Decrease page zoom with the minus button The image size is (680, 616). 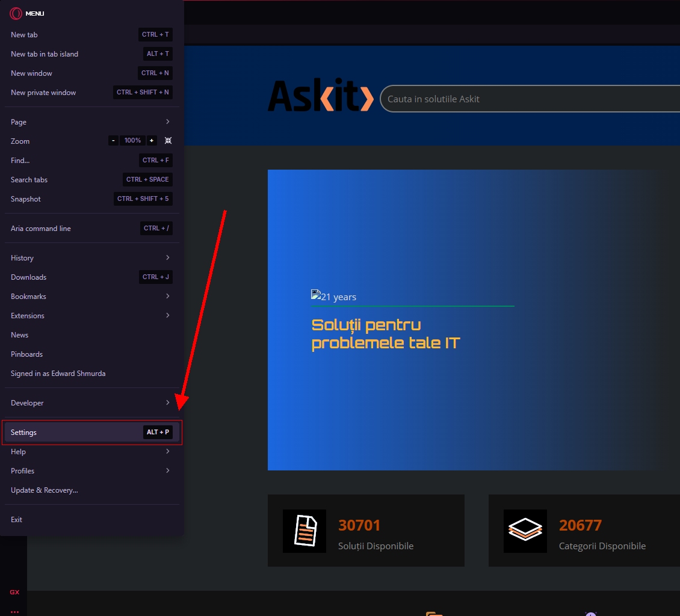(x=113, y=141)
